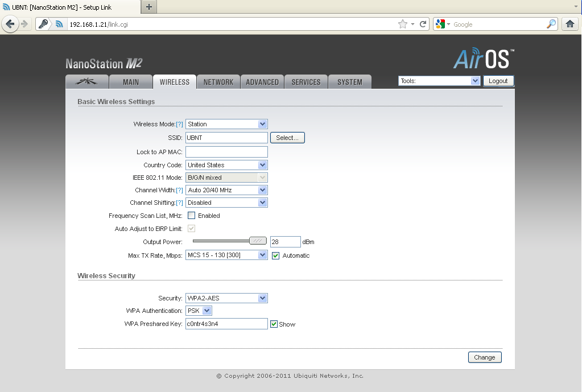Click the AirOS logo
This screenshot has height=392, width=582.
pos(482,58)
